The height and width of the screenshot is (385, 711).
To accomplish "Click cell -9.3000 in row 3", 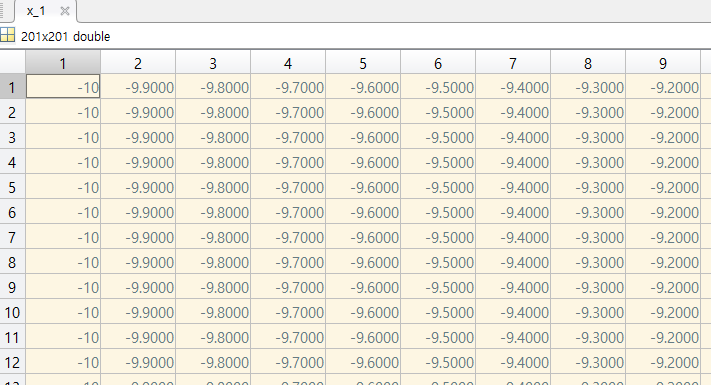I will (x=588, y=136).
